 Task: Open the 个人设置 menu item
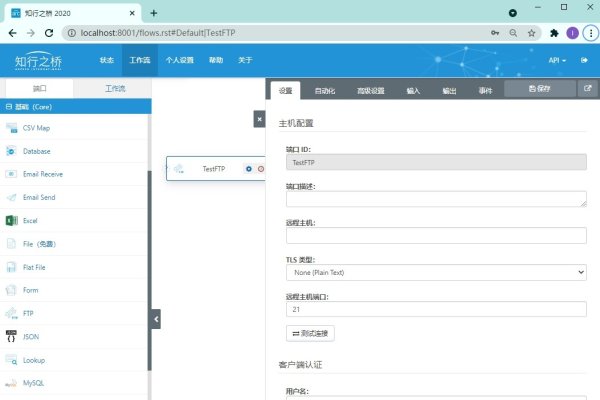coord(179,60)
